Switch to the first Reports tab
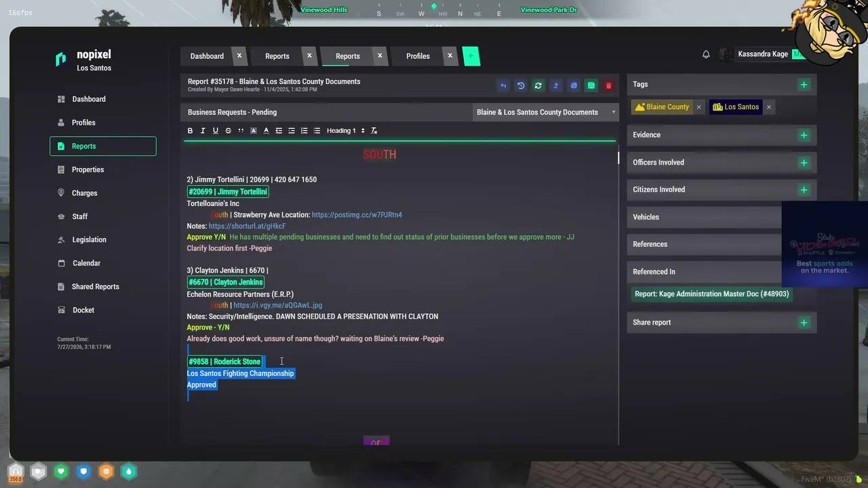The image size is (868, 488). pos(277,56)
